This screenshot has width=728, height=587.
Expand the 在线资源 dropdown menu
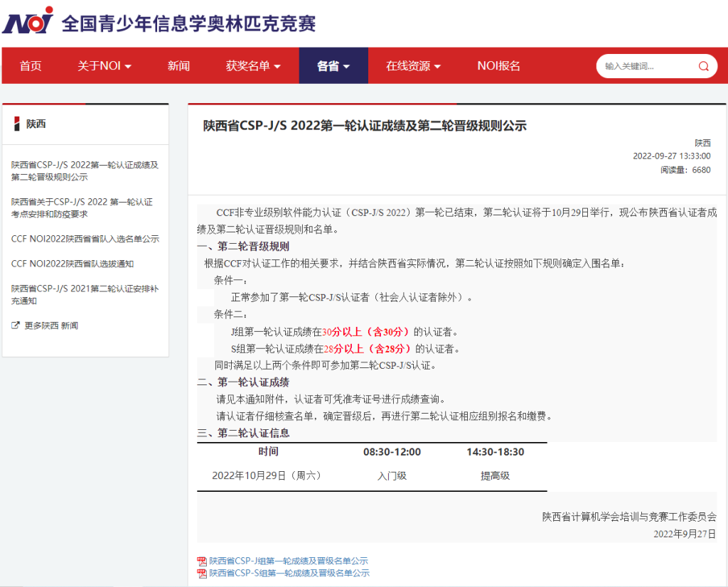tap(413, 66)
